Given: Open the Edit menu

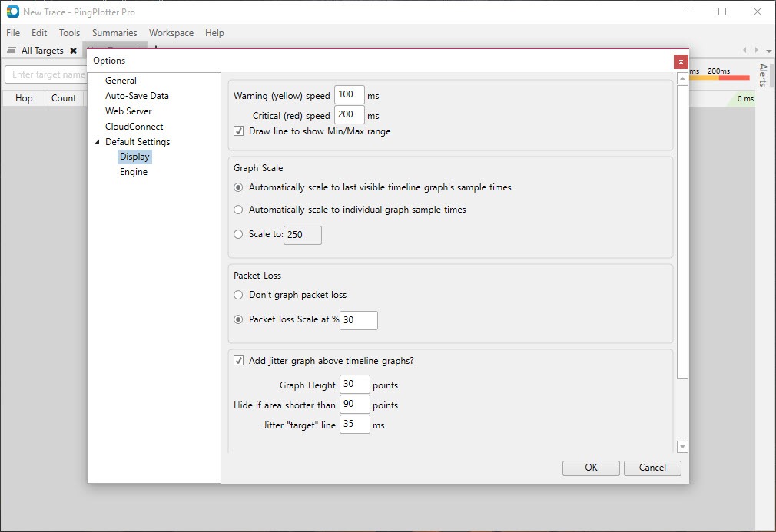Looking at the screenshot, I should tap(39, 33).
